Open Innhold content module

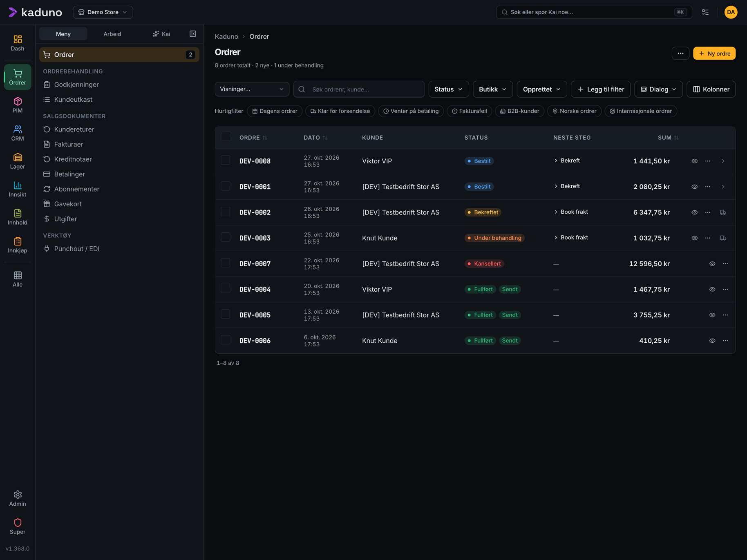point(18,217)
